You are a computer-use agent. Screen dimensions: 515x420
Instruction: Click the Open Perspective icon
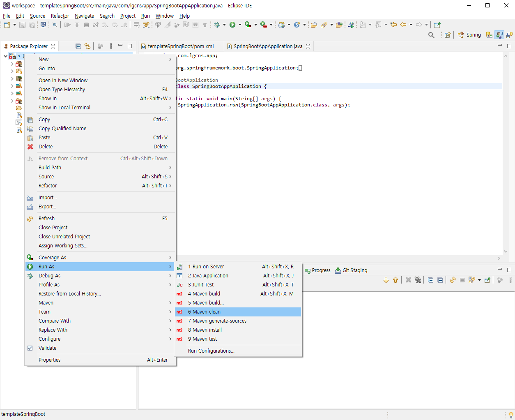(448, 35)
